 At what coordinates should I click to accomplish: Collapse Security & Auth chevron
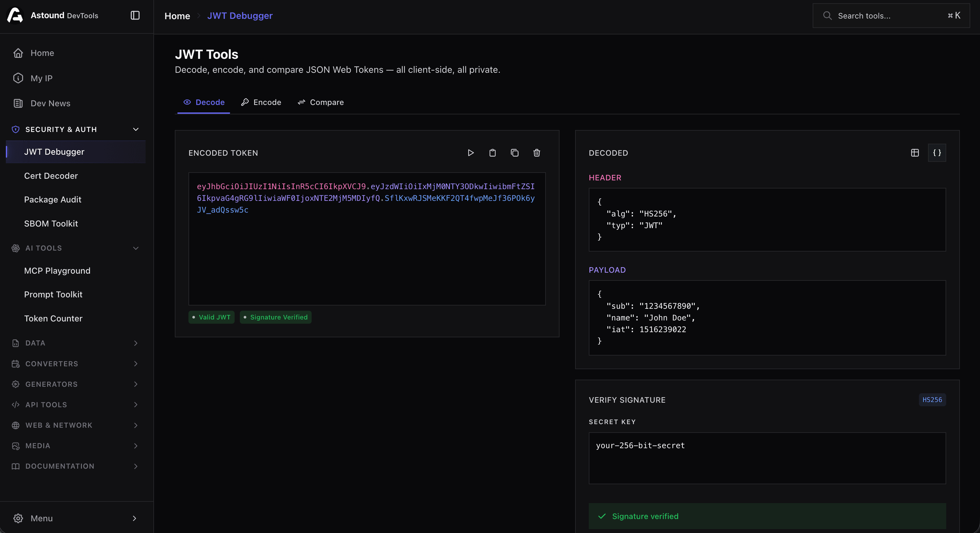(x=136, y=129)
